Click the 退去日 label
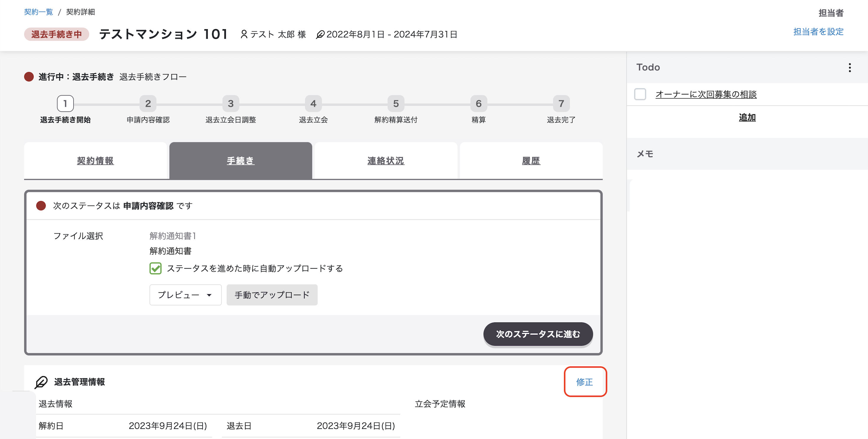This screenshot has width=868, height=439. (239, 426)
